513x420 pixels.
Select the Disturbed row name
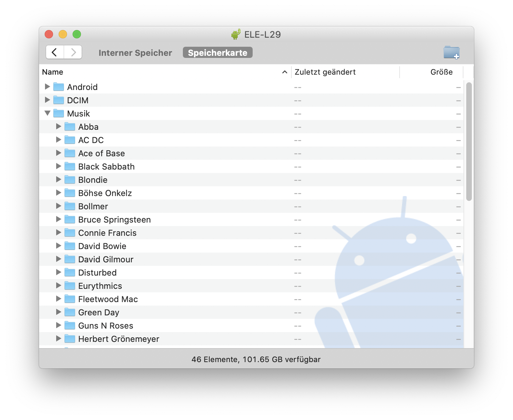[x=97, y=272]
